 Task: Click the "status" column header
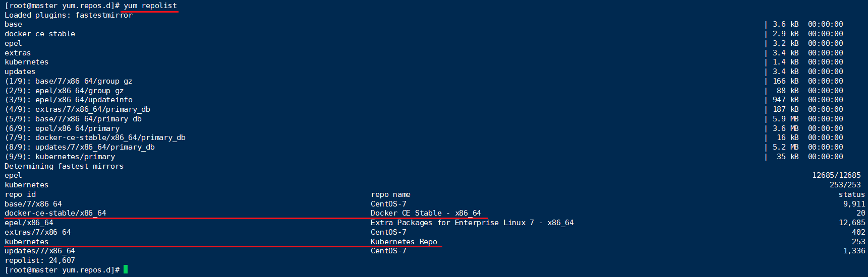(851, 194)
